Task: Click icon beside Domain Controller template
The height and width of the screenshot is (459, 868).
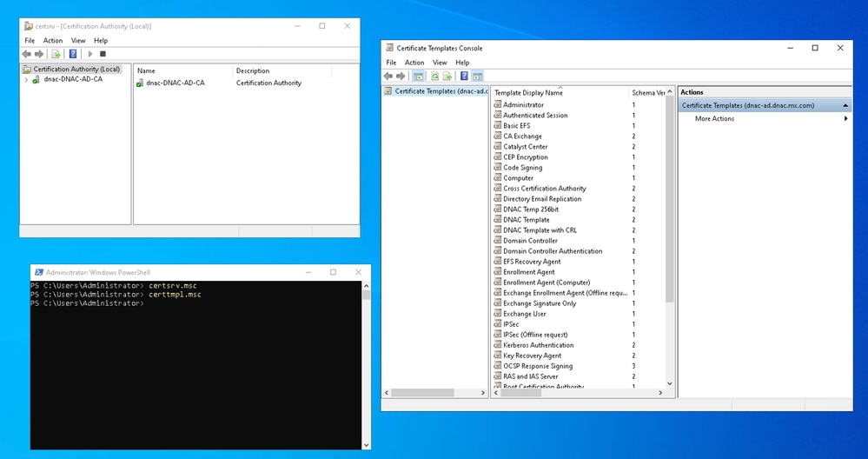Action: pos(498,241)
